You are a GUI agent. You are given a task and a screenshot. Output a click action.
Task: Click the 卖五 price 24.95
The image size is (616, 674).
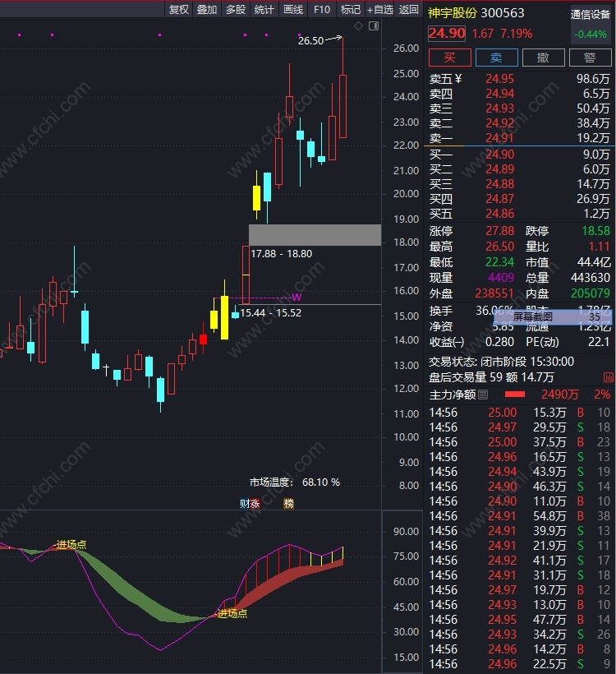(x=499, y=79)
